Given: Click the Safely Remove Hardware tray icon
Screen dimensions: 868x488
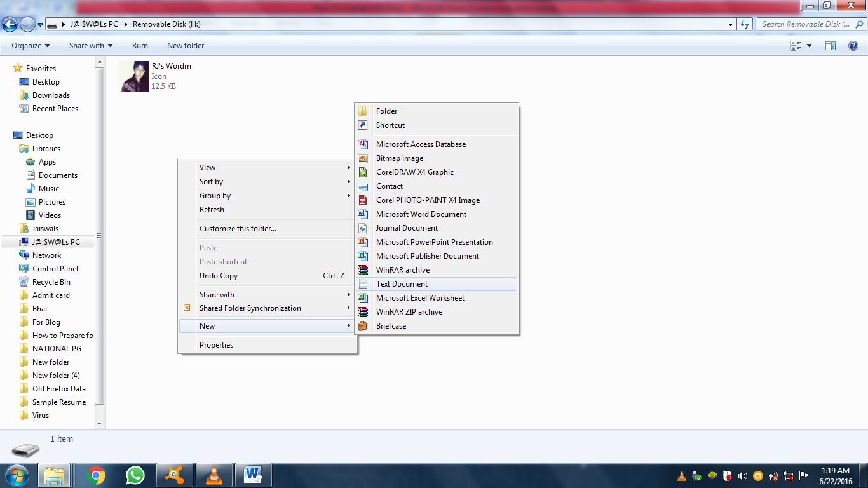Looking at the screenshot, I should pos(696,475).
